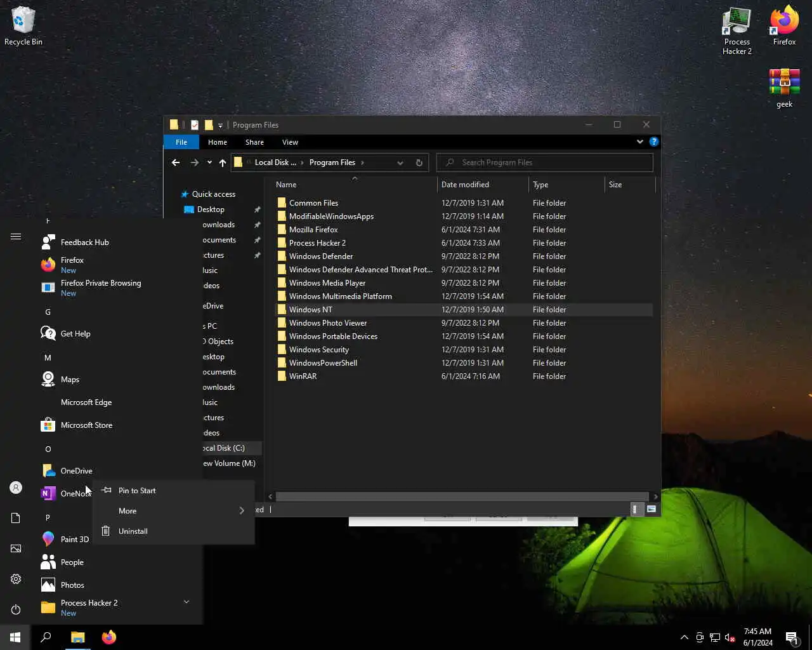This screenshot has width=812, height=650.
Task: Sort by the Name column header
Action: (x=355, y=185)
